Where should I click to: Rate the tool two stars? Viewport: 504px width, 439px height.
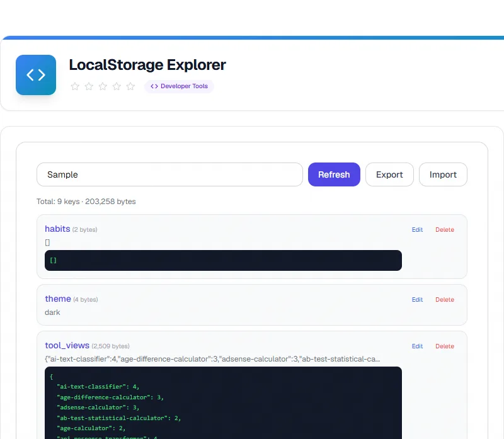[x=89, y=86]
